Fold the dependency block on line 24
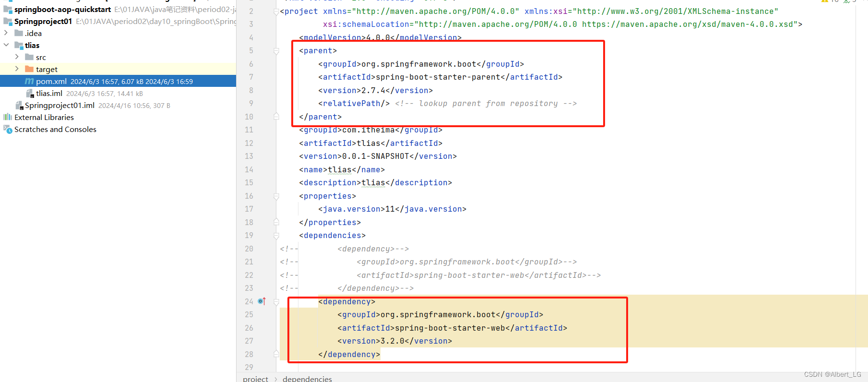868x382 pixels. pos(276,302)
